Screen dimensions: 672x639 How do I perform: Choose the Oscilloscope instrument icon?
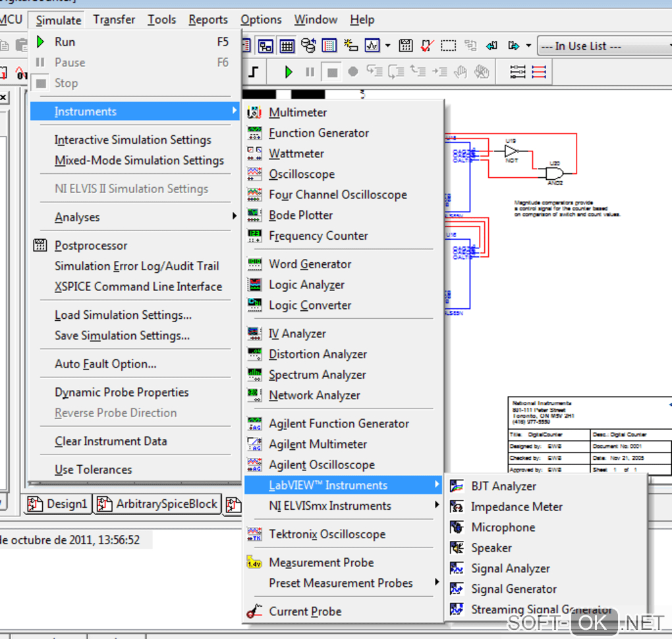(254, 175)
